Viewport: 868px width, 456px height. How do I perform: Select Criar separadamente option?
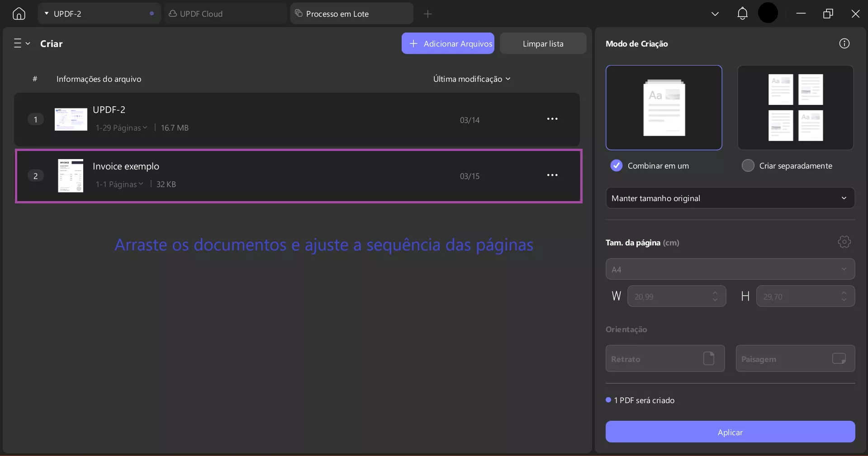(748, 165)
